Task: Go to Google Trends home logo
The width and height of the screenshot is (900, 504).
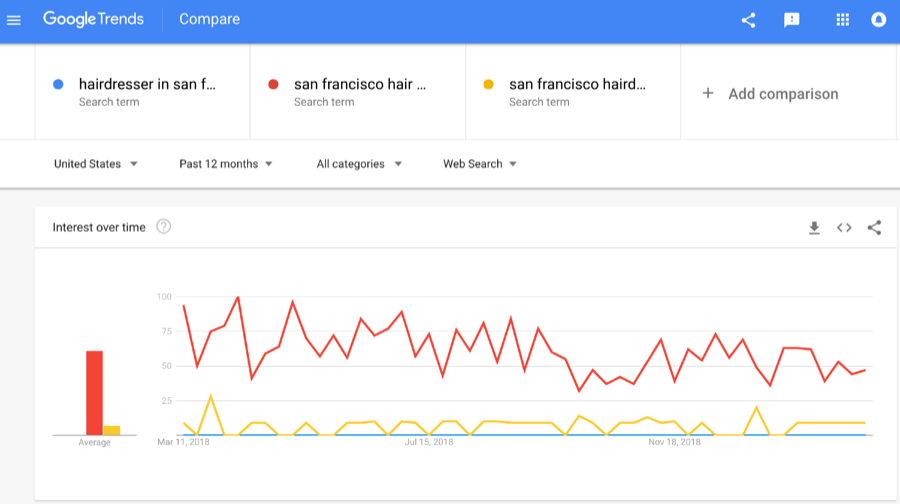Action: click(x=93, y=20)
